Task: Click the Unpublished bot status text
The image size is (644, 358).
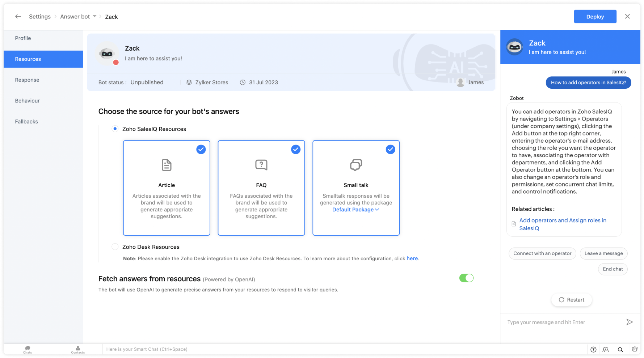Action: pos(147,82)
